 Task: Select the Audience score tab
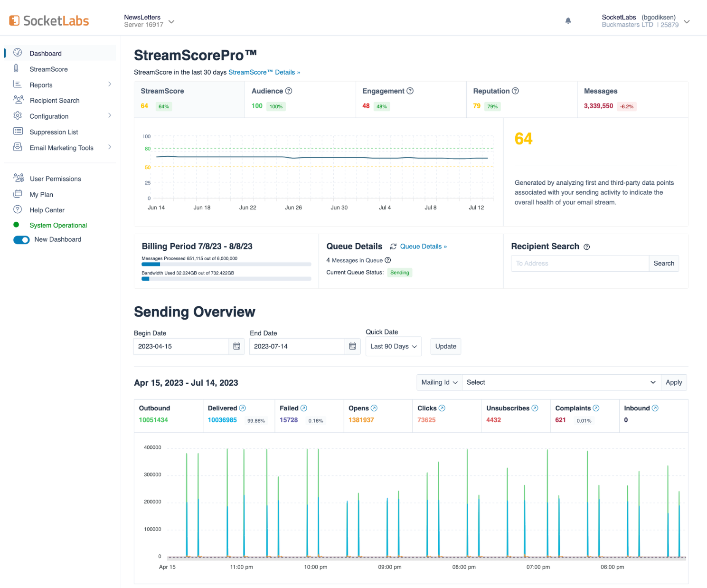pyautogui.click(x=300, y=99)
